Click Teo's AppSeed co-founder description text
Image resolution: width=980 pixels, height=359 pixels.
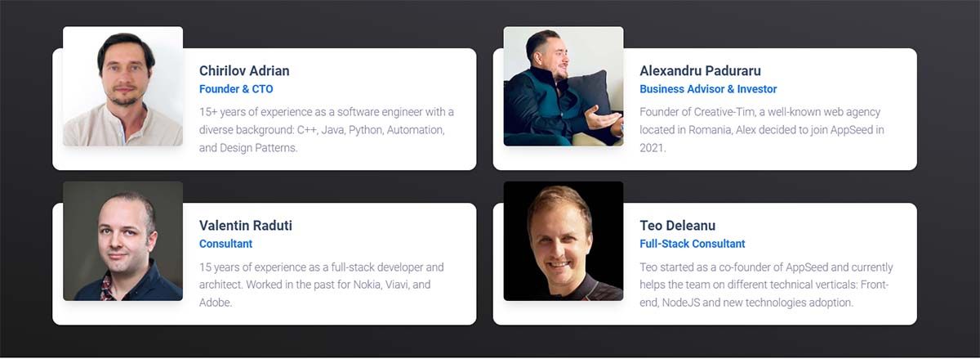766,285
